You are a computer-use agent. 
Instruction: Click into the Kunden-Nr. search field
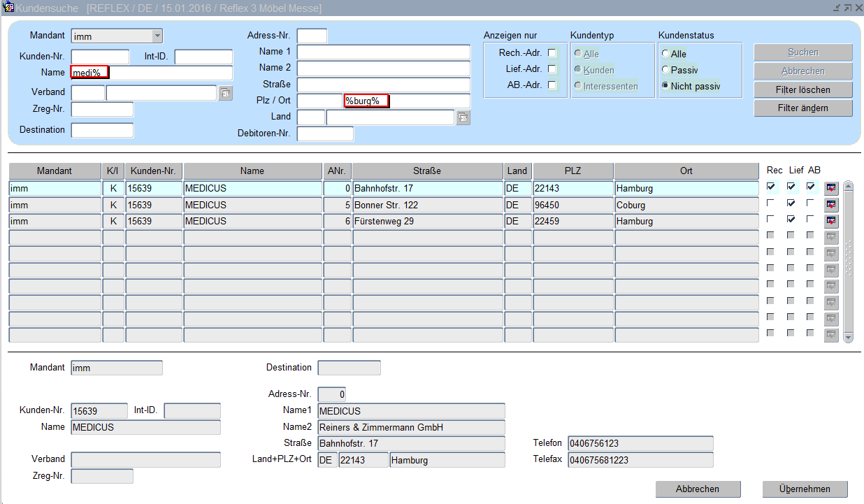100,57
